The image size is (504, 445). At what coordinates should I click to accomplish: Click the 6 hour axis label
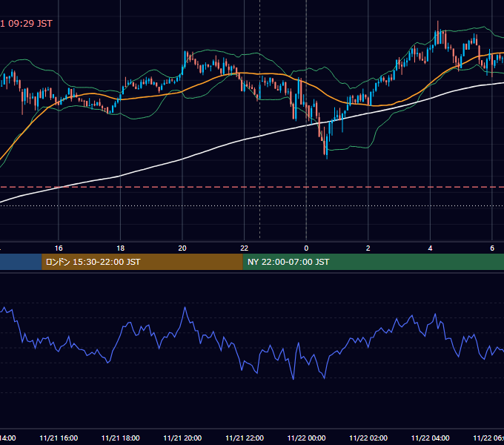click(492, 248)
